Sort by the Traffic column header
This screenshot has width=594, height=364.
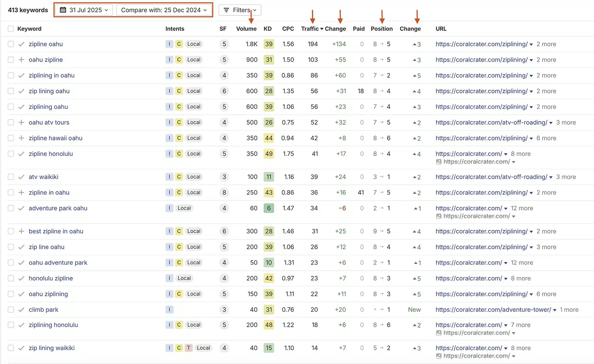(x=312, y=28)
